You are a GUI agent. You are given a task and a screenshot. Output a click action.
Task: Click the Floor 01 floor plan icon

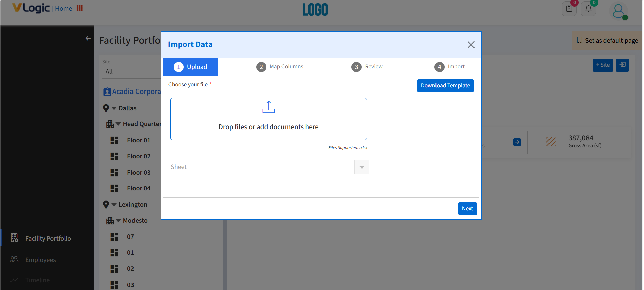coord(114,140)
